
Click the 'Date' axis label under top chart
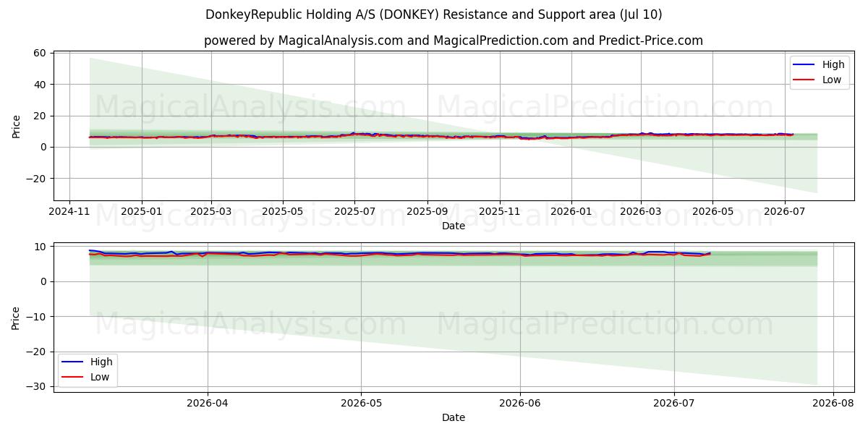454,226
